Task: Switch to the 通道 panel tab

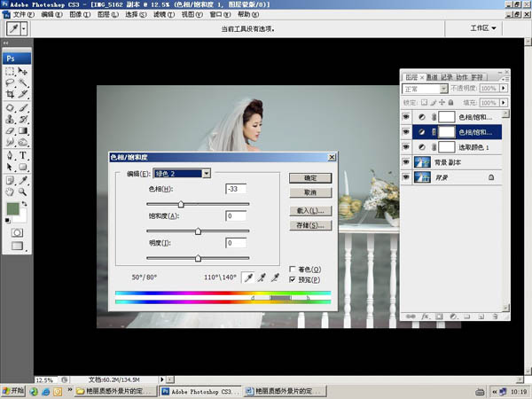Action: pos(431,77)
